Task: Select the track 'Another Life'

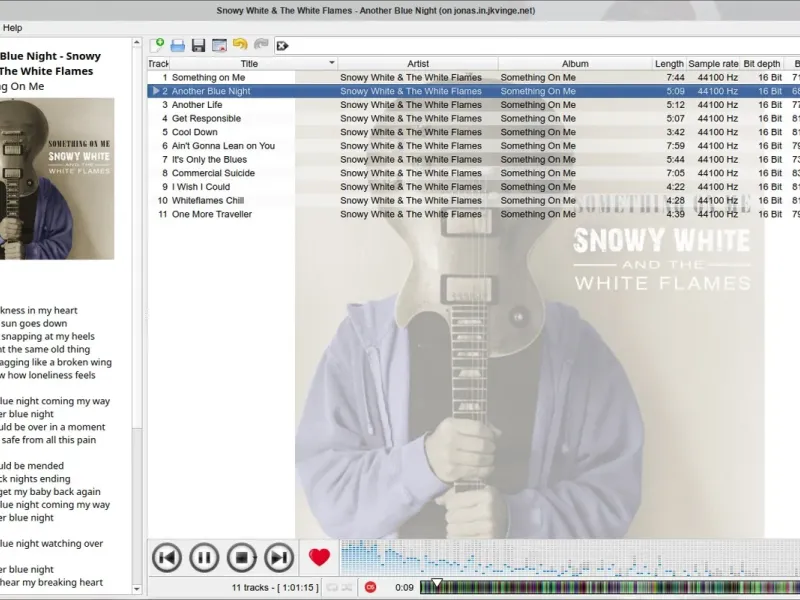Action: (197, 105)
